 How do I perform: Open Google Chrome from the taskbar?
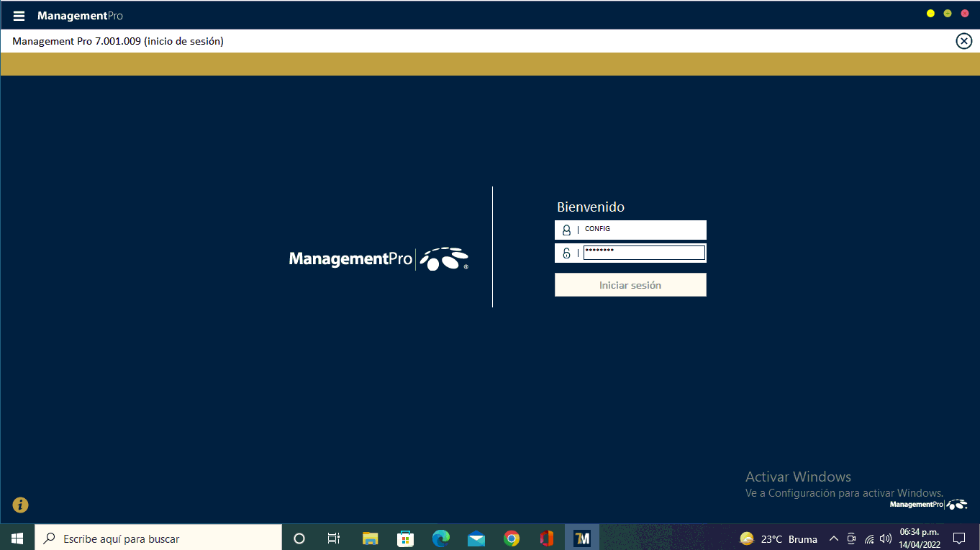point(512,538)
